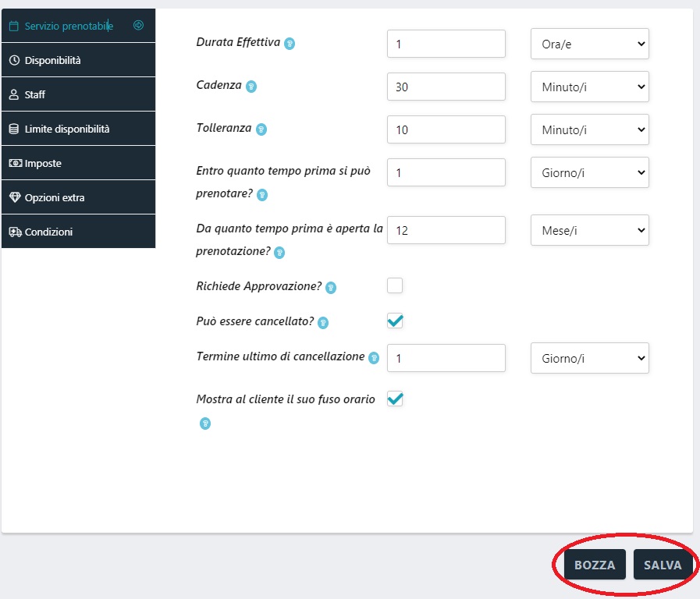This screenshot has height=599, width=700.
Task: Toggle Mostra al cliente il suo fuso orario
Action: tap(395, 399)
